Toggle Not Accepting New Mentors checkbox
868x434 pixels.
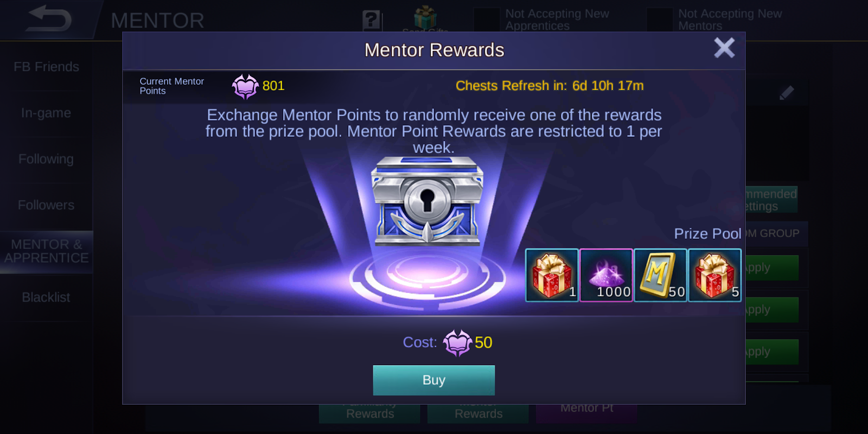click(x=660, y=20)
